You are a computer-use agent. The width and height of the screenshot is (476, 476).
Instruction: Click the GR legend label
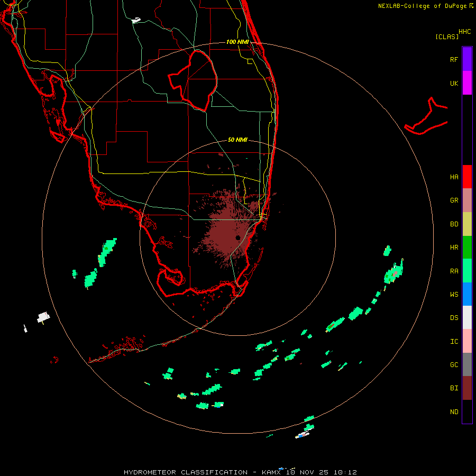454,200
